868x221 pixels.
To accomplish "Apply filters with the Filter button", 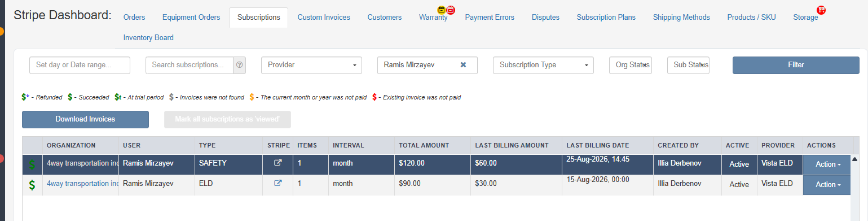I will point(796,65).
